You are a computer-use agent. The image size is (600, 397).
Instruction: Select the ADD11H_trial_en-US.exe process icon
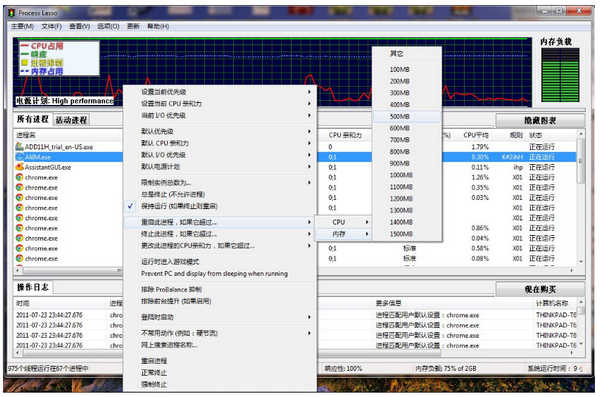pyautogui.click(x=19, y=147)
